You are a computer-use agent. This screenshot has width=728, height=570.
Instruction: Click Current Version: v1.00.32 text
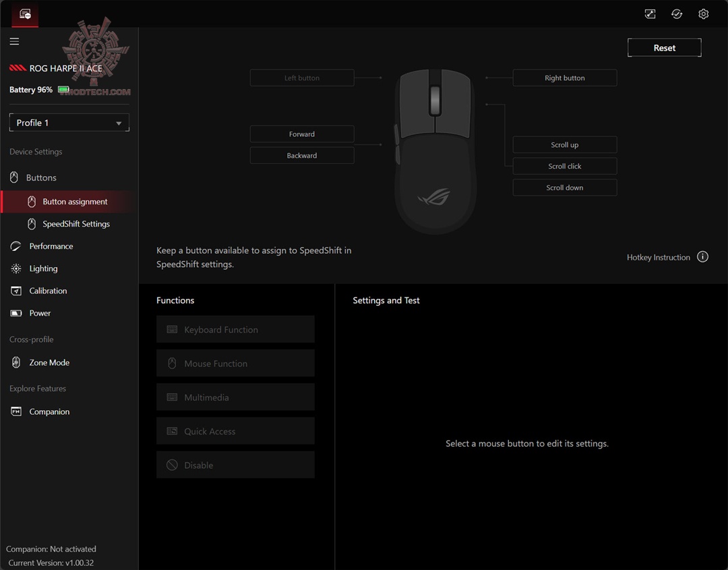tap(51, 563)
